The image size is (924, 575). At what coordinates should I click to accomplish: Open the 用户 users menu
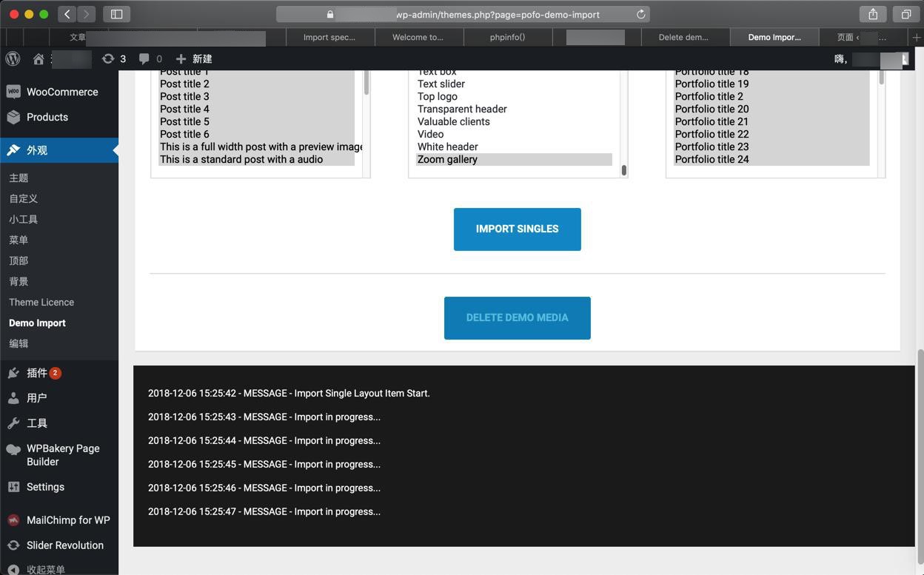59,398
